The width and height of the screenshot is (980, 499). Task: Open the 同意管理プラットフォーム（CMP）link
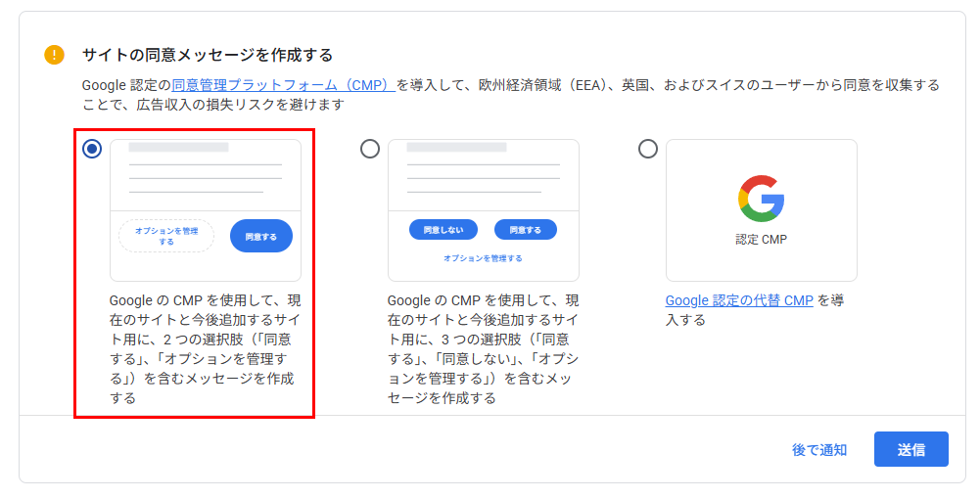pyautogui.click(x=282, y=85)
